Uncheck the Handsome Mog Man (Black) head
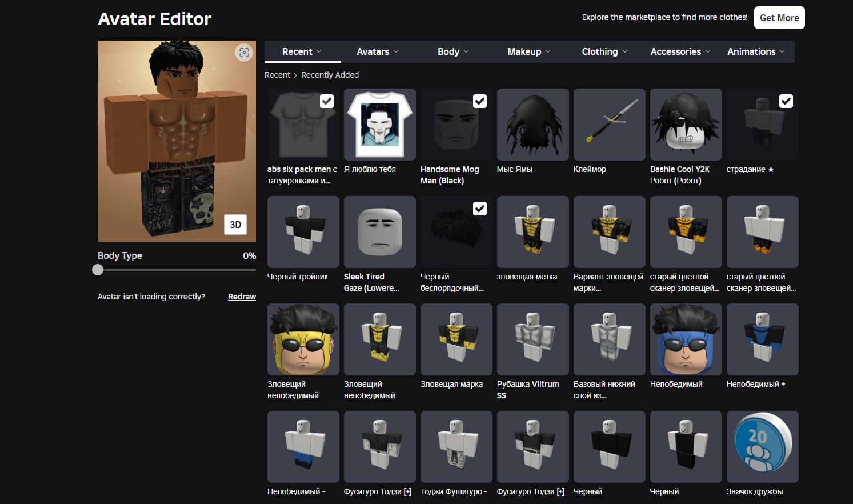This screenshot has width=853, height=504. [x=480, y=101]
